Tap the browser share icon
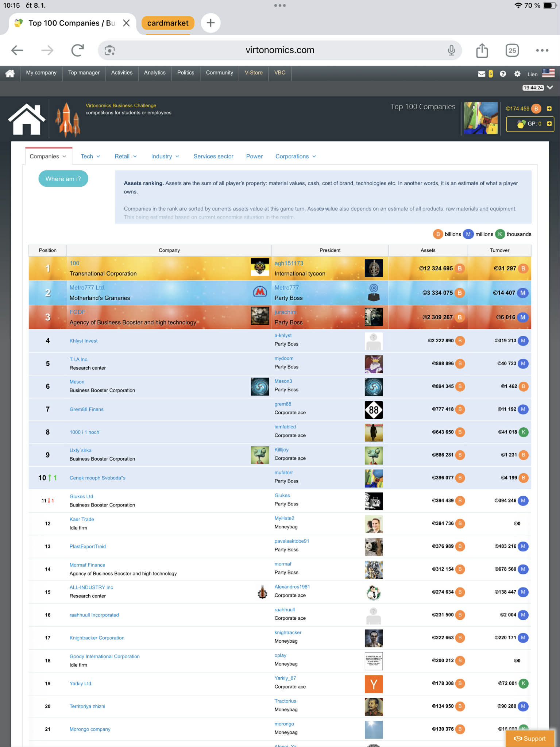 point(482,50)
